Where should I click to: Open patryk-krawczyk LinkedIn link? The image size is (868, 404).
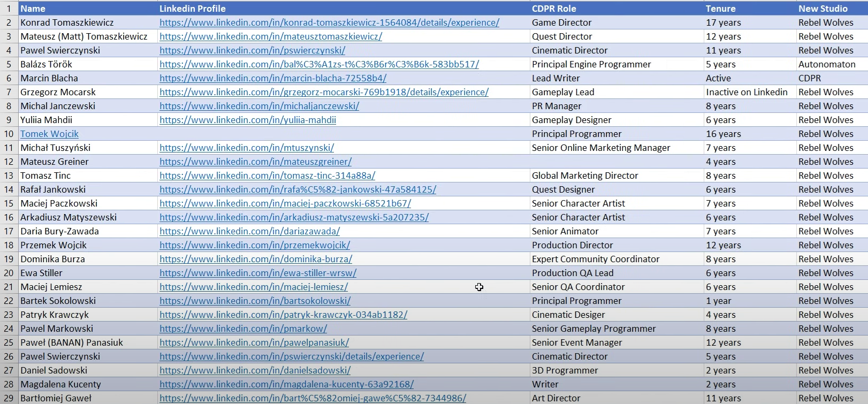pos(283,315)
